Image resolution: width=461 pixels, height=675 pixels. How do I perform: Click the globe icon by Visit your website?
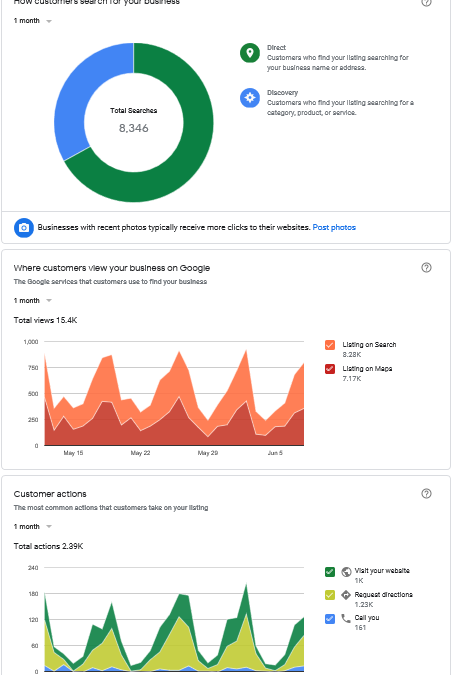pyautogui.click(x=346, y=572)
